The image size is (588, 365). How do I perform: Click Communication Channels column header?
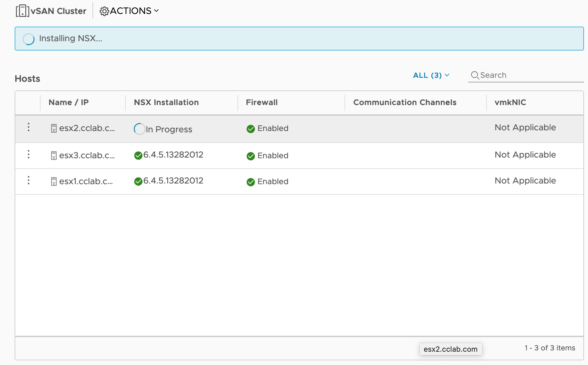click(405, 102)
